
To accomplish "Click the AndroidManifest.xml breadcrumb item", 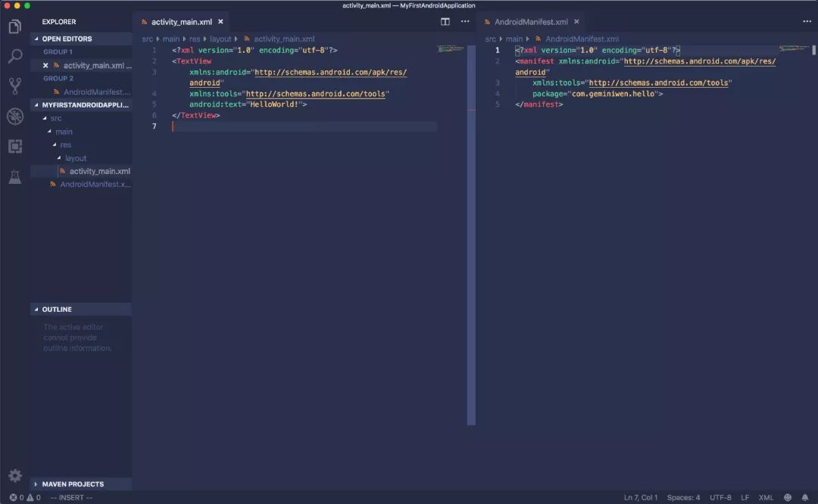I will coord(582,39).
